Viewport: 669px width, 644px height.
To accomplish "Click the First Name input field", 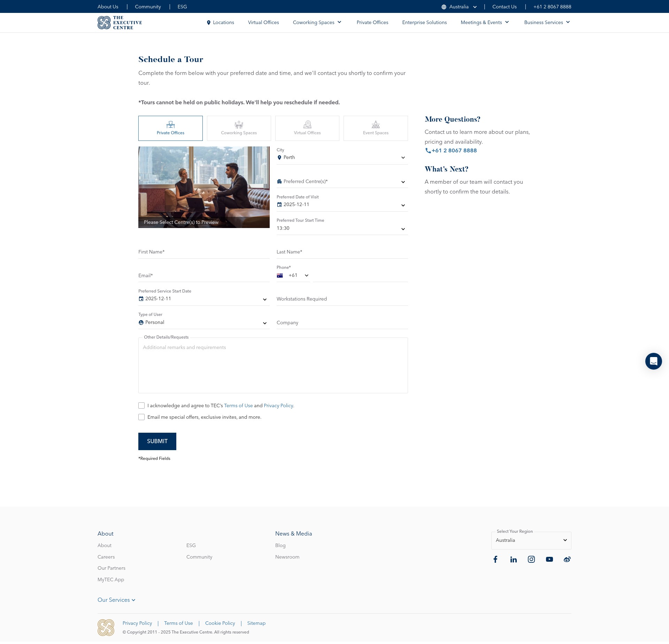I will [x=204, y=252].
